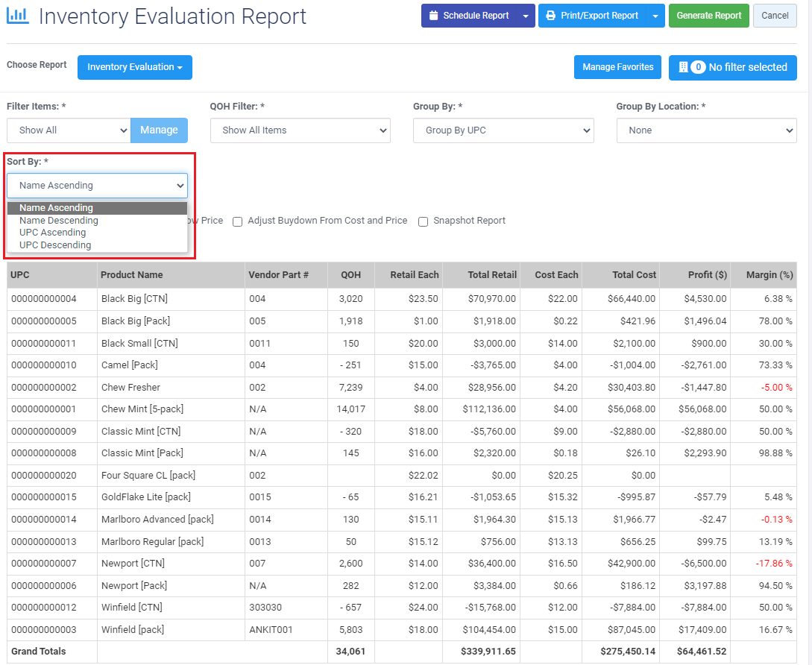Screen dimensions: 812x665
Task: Click the red -17.86 % margin value
Action: [774, 564]
